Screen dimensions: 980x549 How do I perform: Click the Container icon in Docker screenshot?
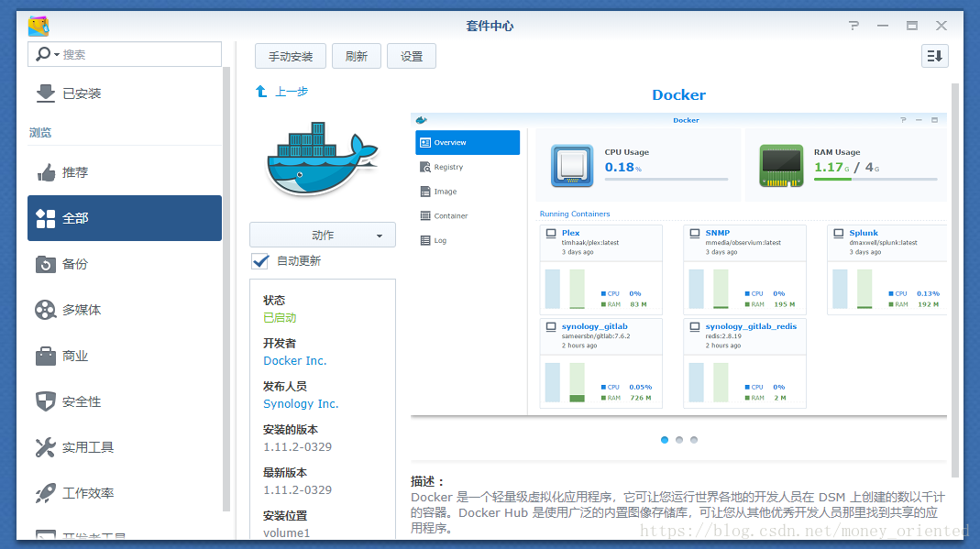[425, 215]
